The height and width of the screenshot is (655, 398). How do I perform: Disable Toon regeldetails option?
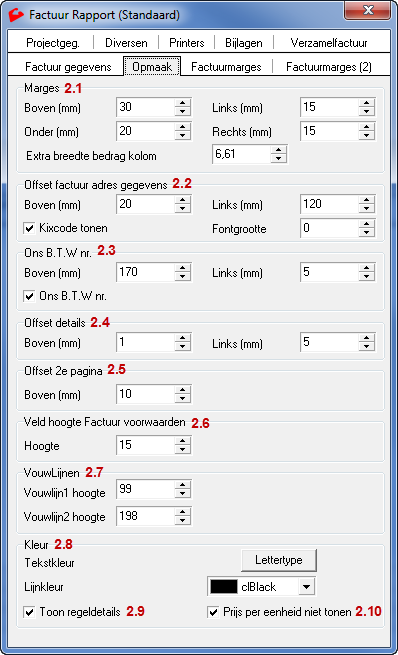point(29,612)
